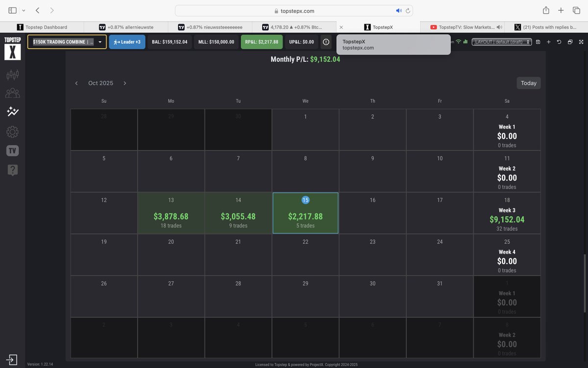
Task: Select the October 31 calendar cell
Action: (440, 296)
